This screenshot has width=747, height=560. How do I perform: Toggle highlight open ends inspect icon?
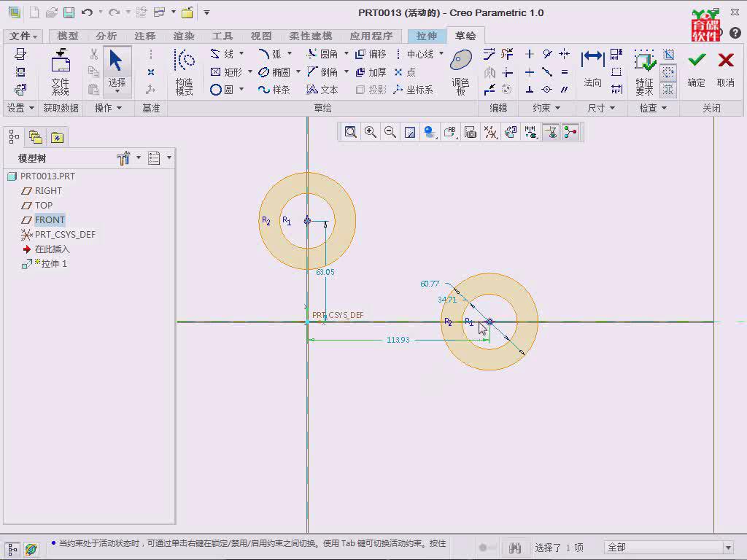tap(668, 72)
